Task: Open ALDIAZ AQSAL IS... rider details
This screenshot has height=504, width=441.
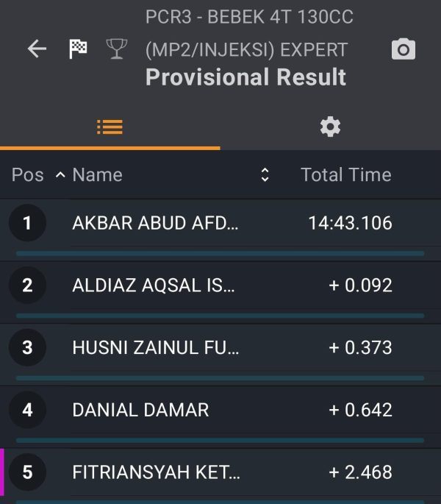Action: [220, 285]
